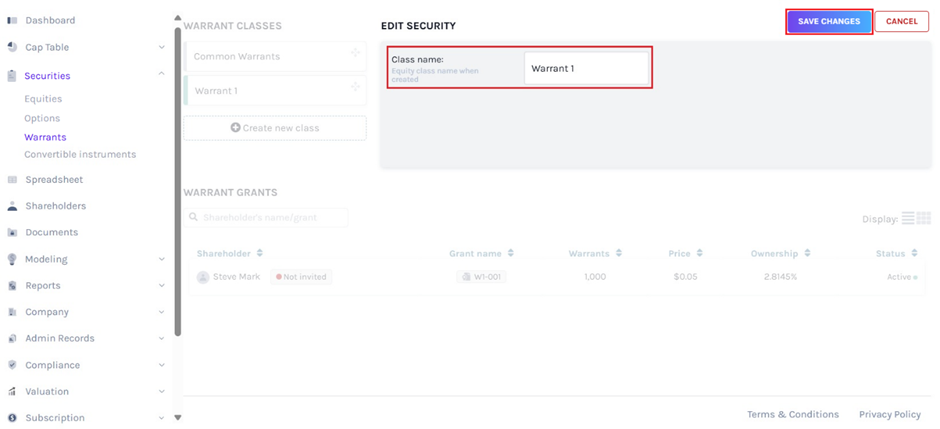Click the Modeling lightbulb icon

coord(12,259)
